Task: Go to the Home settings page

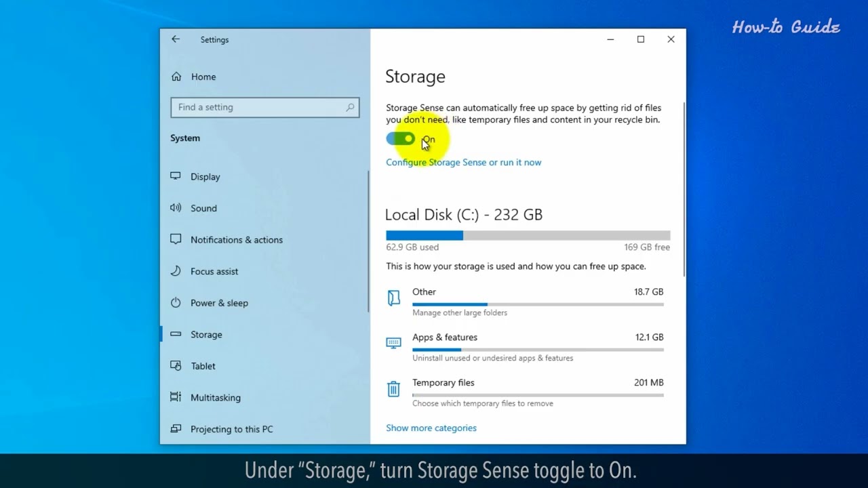Action: click(203, 77)
